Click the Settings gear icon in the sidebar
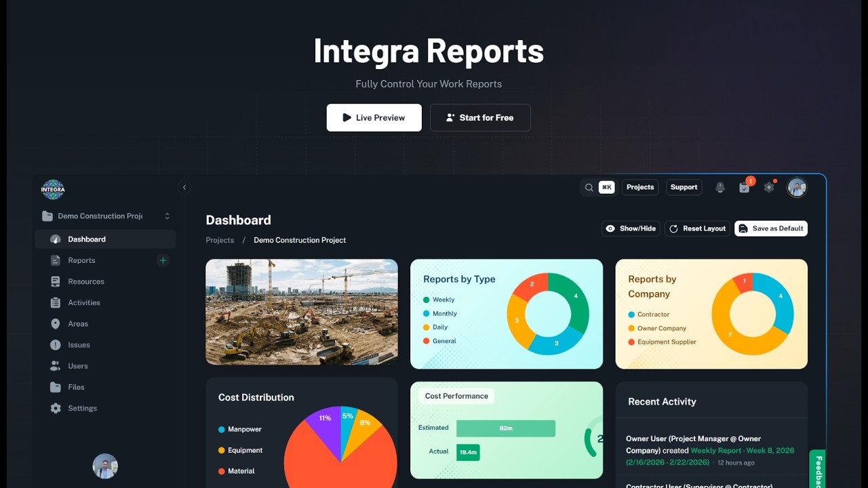Image resolution: width=868 pixels, height=488 pixels. (x=56, y=408)
